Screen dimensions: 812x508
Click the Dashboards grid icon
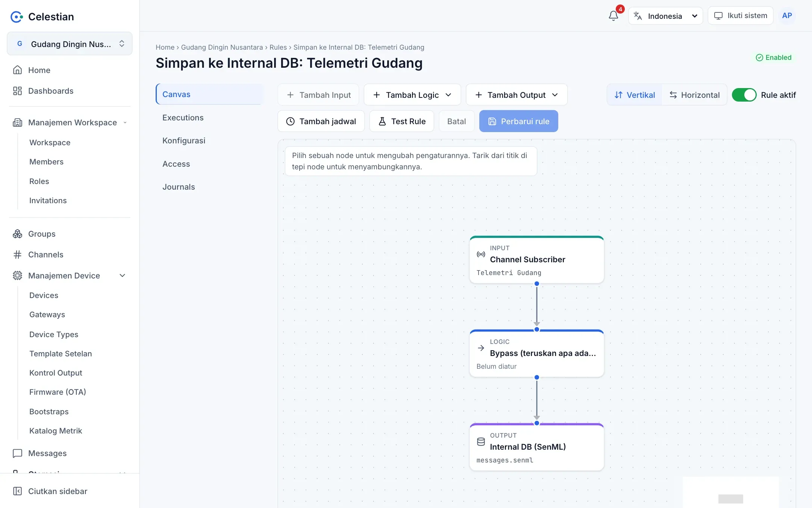(x=17, y=91)
